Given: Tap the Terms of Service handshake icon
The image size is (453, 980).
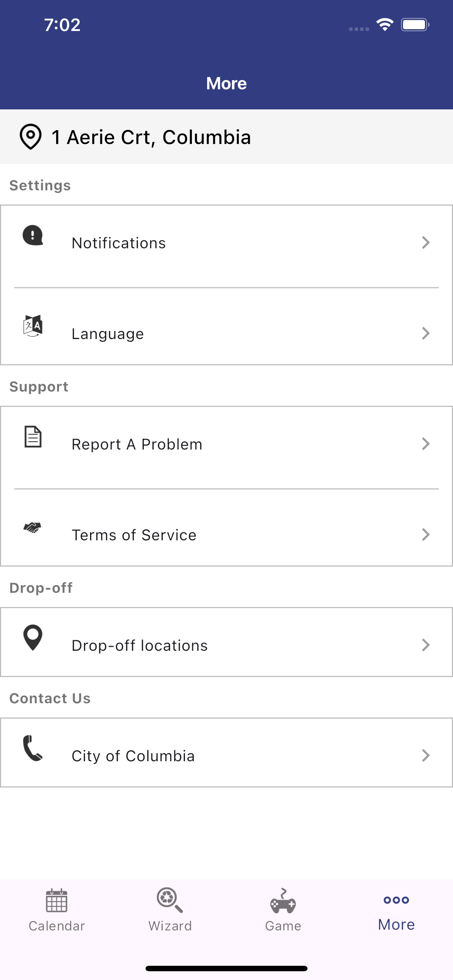Looking at the screenshot, I should click(x=32, y=527).
